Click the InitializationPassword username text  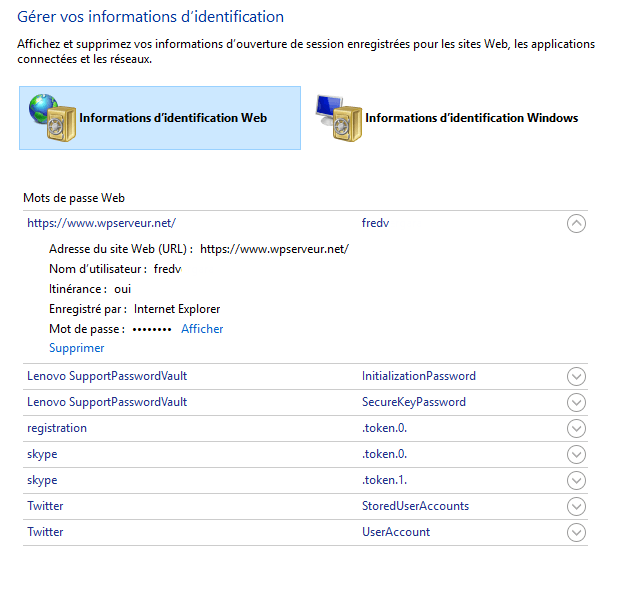click(418, 376)
